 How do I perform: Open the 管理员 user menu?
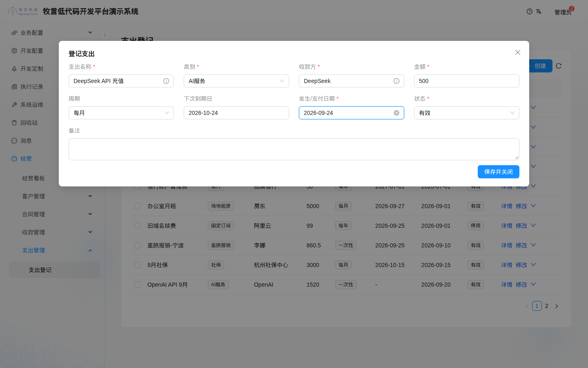563,12
